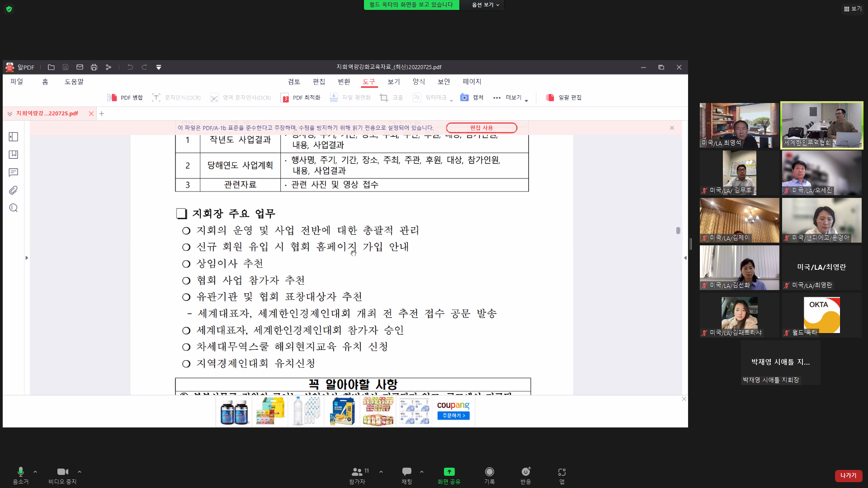This screenshot has width=868, height=488.
Task: Show the attachments panel via paperclip icon
Action: 13,190
